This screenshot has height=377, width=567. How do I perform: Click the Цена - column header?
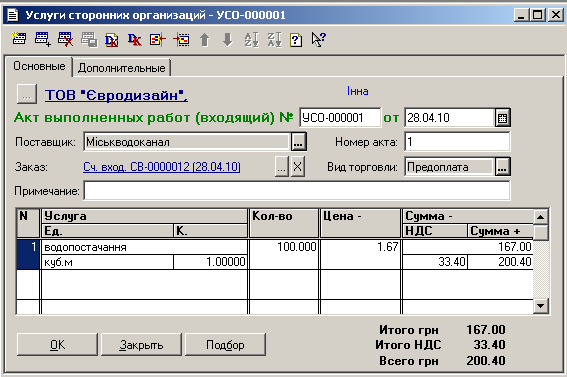click(360, 223)
